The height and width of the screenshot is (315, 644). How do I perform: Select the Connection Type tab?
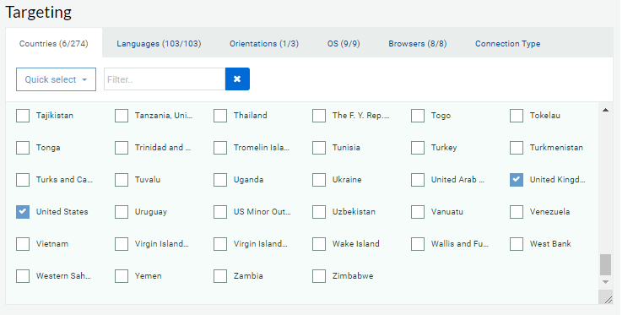[507, 44]
